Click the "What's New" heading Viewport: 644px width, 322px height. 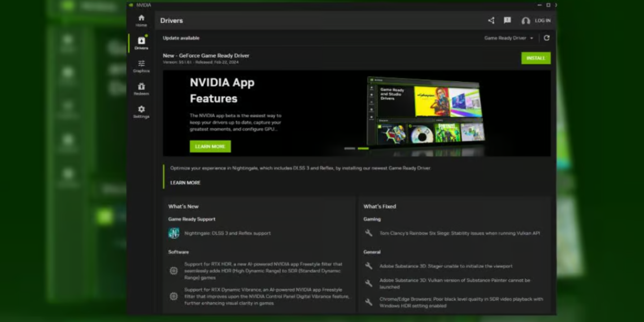pos(183,206)
